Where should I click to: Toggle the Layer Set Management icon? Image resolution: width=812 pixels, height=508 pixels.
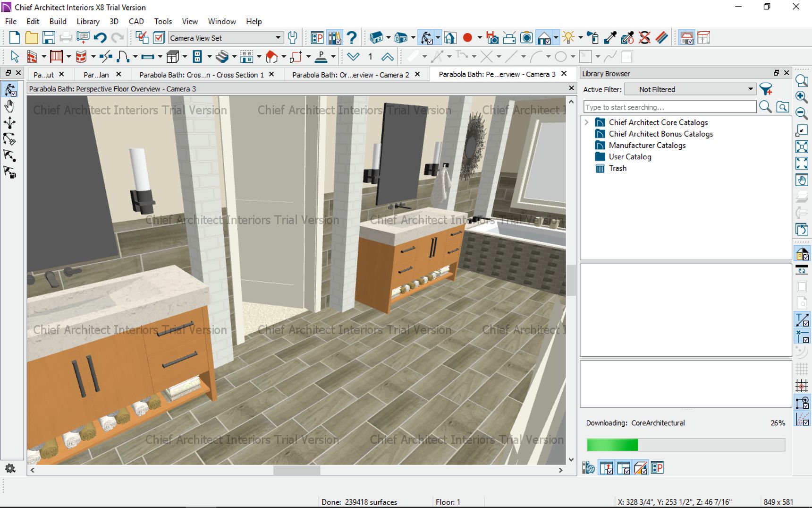tap(142, 38)
